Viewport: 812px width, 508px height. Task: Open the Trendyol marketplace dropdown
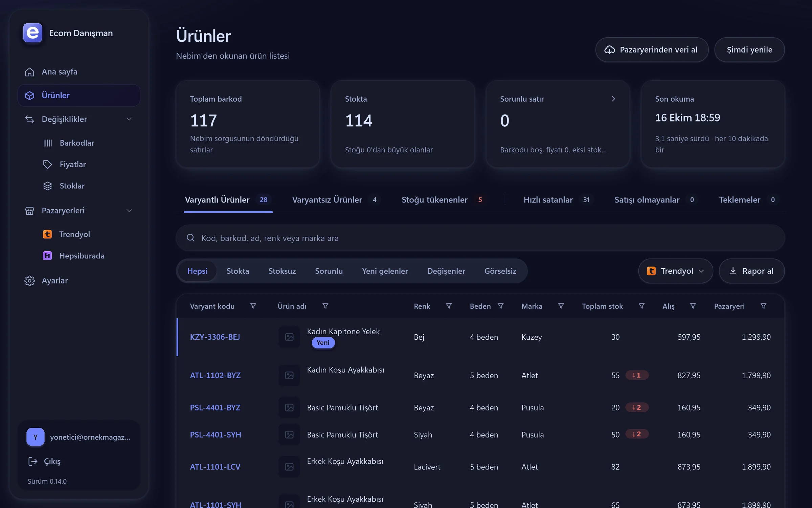coord(676,271)
